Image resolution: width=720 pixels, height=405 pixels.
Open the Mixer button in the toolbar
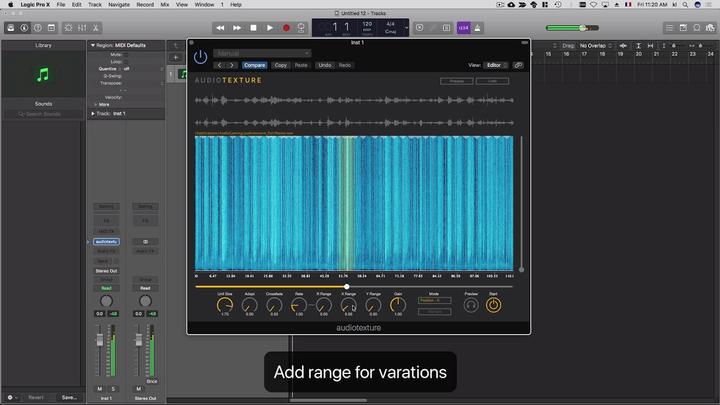pyautogui.click(x=82, y=28)
